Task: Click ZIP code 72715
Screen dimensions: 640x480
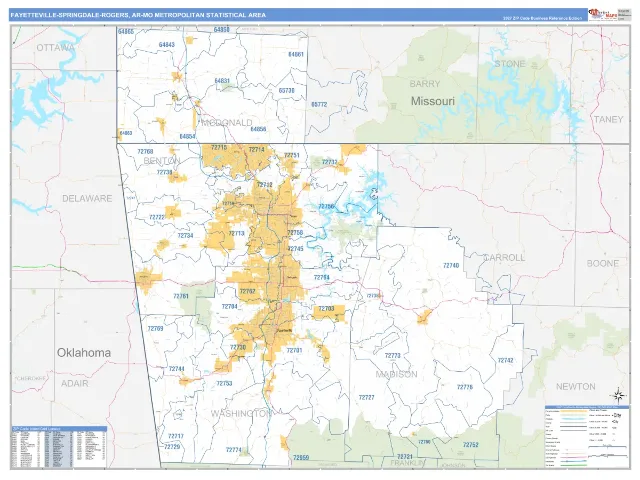Action: [219, 147]
